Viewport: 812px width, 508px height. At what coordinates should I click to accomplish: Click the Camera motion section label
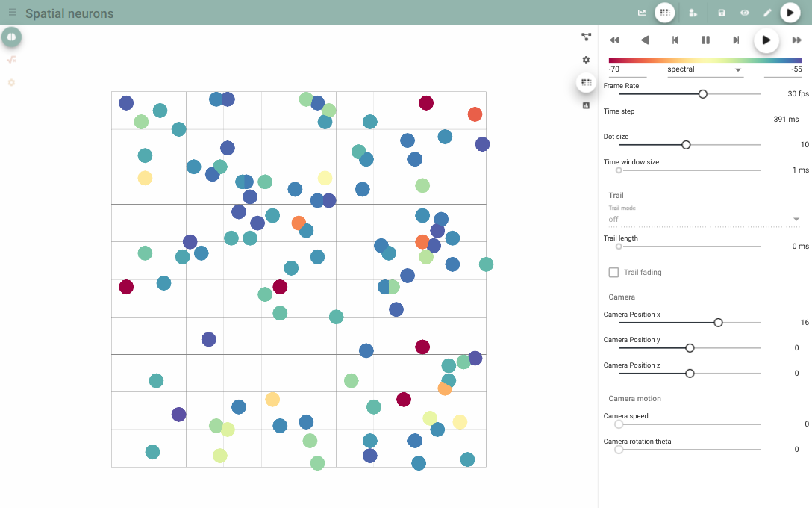pos(634,399)
